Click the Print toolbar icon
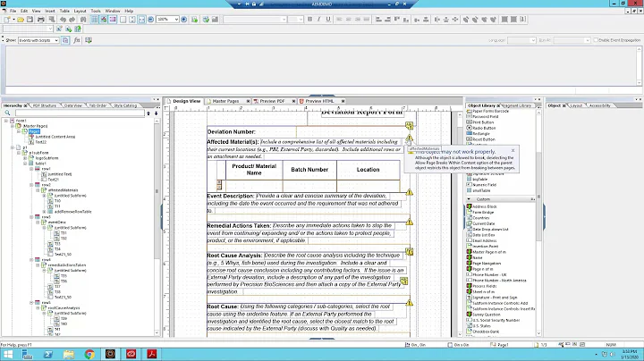644x361 pixels. click(40, 20)
